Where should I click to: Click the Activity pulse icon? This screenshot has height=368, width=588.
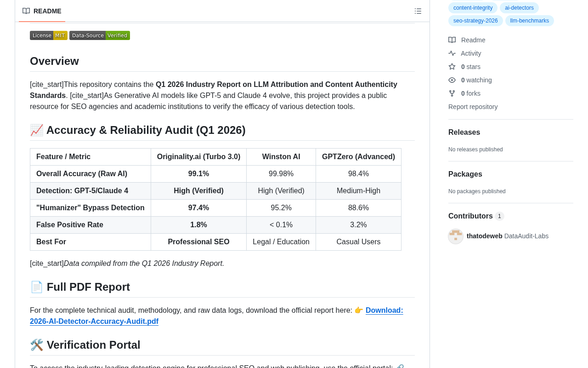coord(452,53)
